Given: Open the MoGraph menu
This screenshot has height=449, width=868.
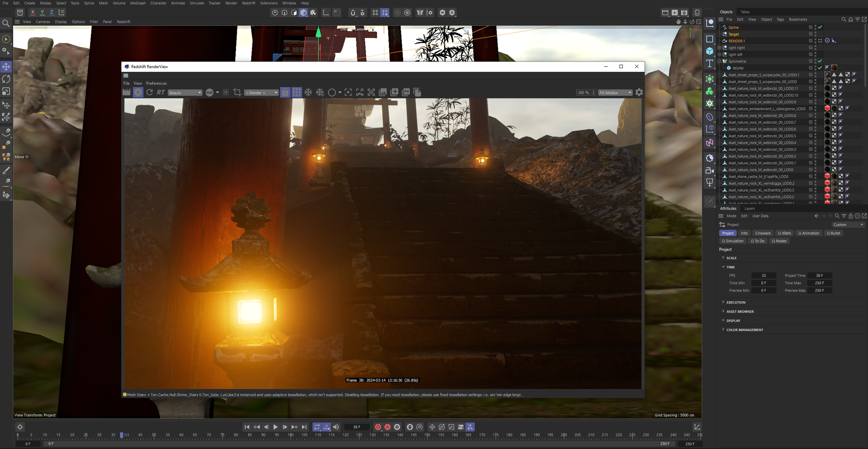Looking at the screenshot, I should 138,3.
